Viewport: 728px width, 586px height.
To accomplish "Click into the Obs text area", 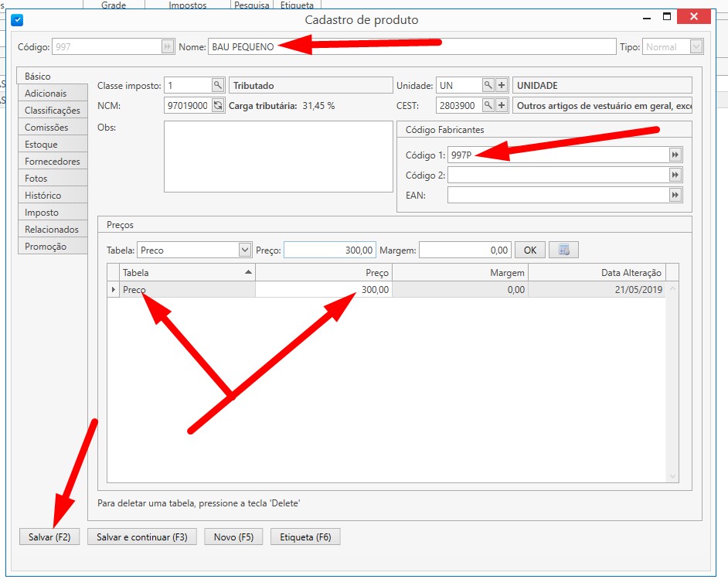I will pyautogui.click(x=278, y=156).
